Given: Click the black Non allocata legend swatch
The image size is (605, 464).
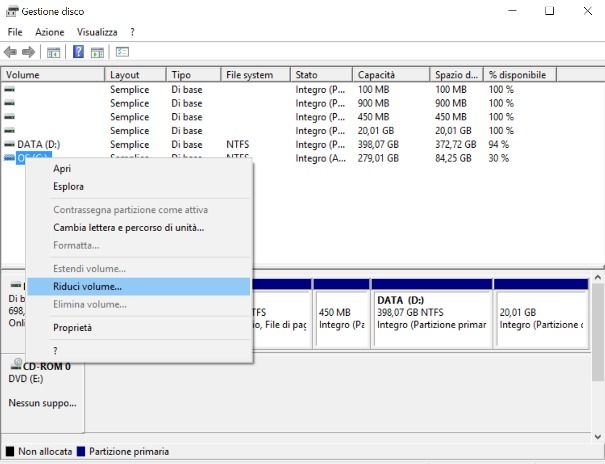Looking at the screenshot, I should pos(10,451).
